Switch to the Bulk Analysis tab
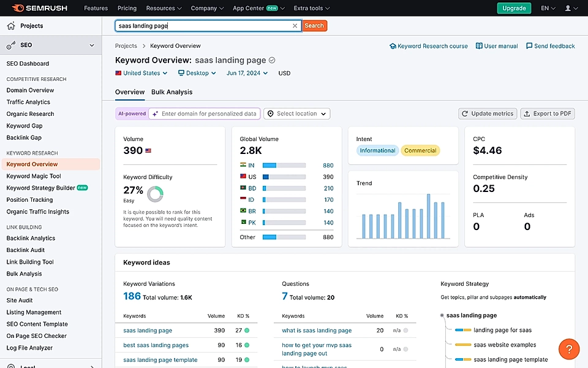The image size is (588, 368). click(170, 92)
